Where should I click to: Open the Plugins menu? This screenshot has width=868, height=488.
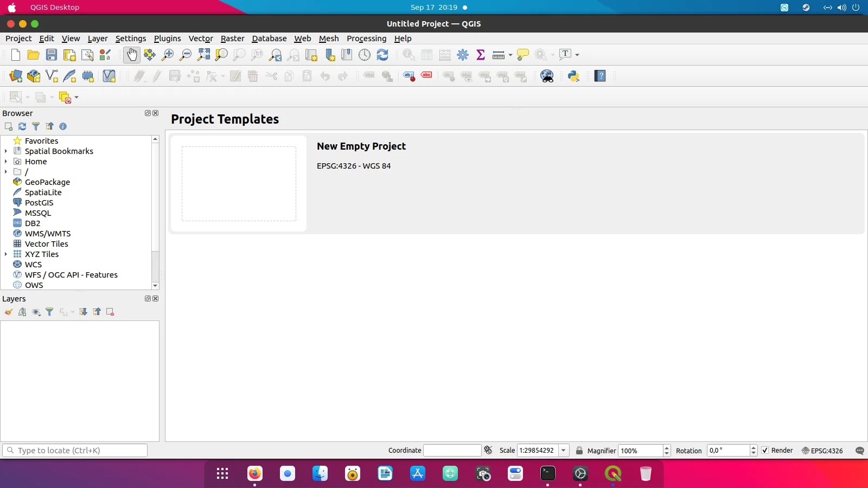[x=168, y=38]
